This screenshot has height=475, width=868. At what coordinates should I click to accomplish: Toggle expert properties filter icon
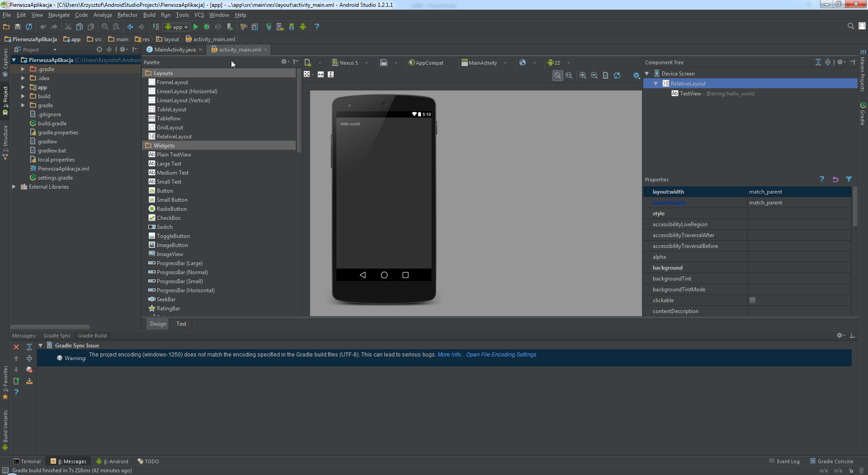click(849, 180)
